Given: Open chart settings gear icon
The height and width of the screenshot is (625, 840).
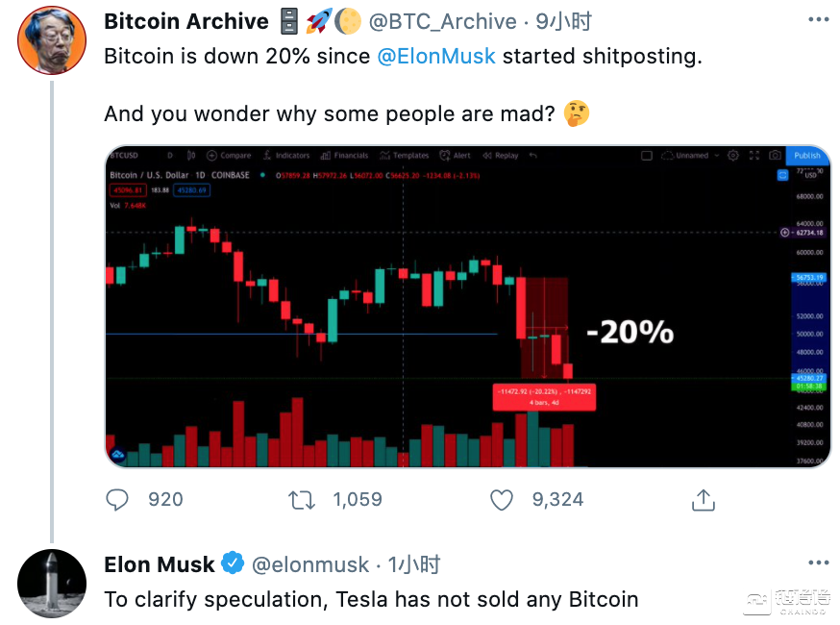Looking at the screenshot, I should (x=733, y=156).
